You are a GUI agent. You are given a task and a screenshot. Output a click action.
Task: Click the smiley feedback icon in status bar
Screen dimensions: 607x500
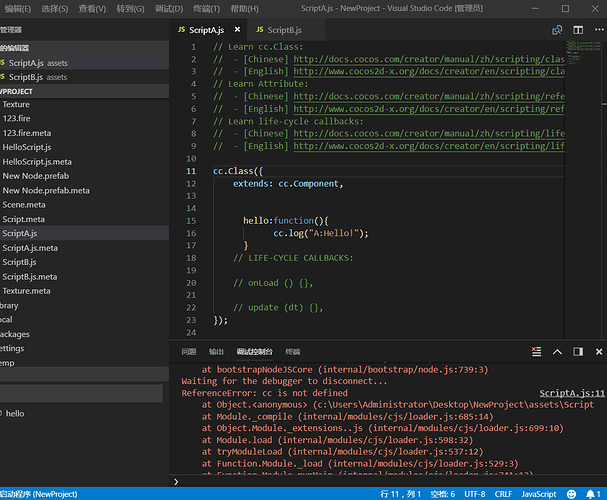[x=573, y=494]
